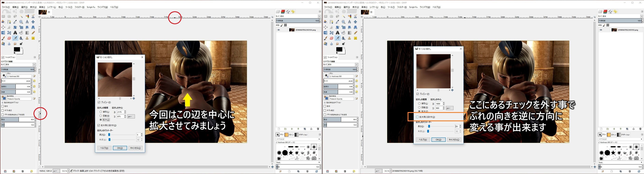Open ファイル menu in left window
Screen dimensions: 644x174
(x=6, y=7)
